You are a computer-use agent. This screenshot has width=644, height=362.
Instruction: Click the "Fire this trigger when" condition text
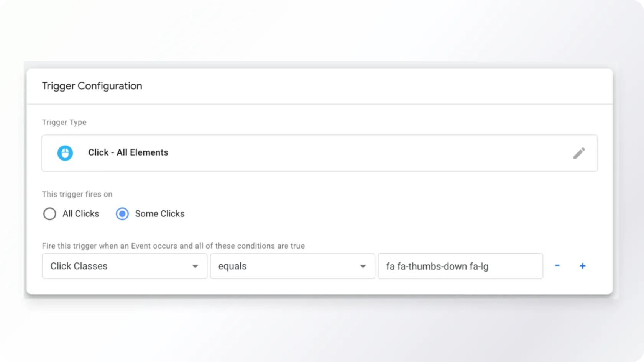tap(173, 246)
